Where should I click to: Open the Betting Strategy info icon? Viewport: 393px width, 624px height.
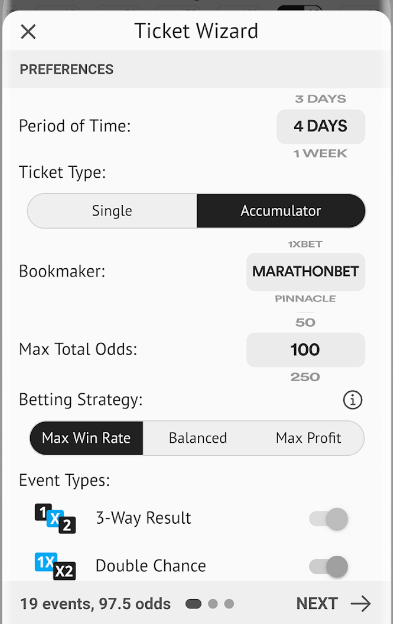coord(352,400)
